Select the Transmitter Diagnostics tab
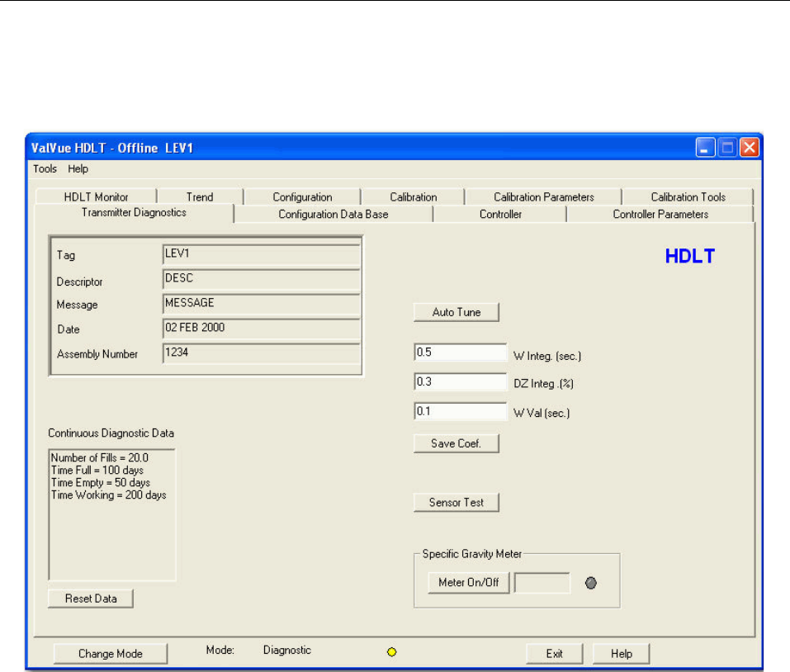The image size is (790, 672). click(x=134, y=213)
